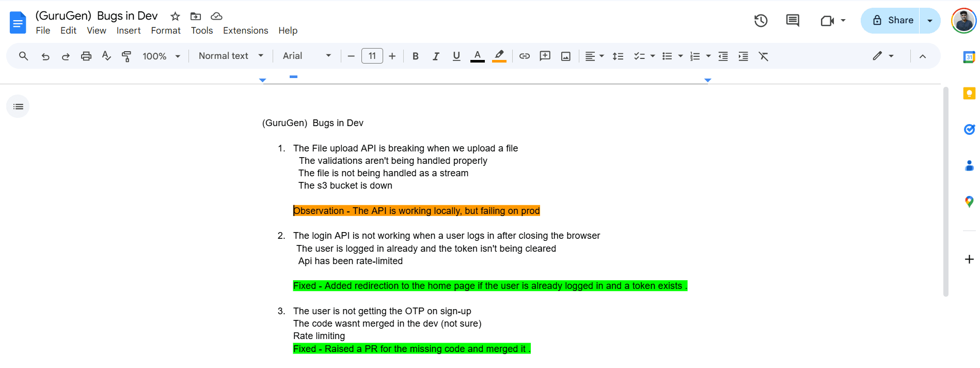Toggle underline formatting
This screenshot has width=980, height=368.
coord(456,56)
